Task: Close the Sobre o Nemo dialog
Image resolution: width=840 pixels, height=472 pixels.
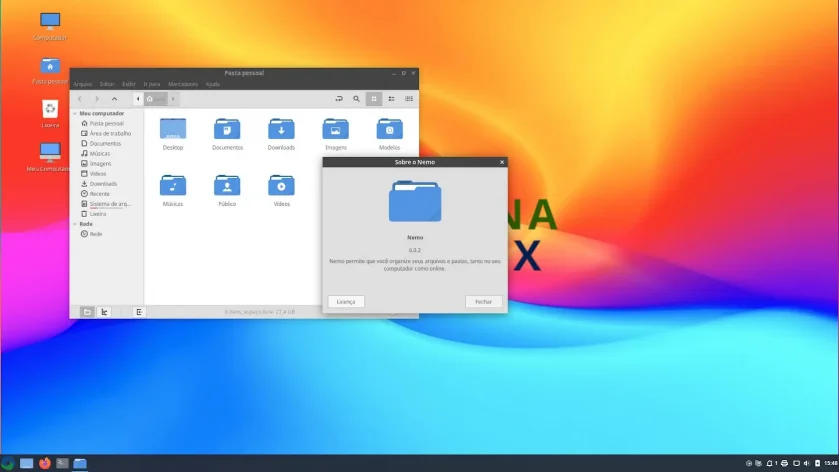Action: point(502,162)
